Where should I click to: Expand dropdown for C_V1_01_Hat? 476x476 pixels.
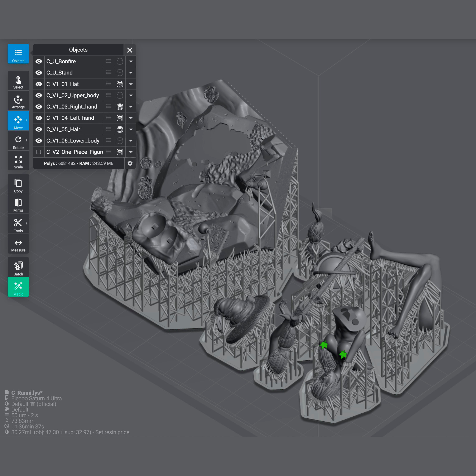pyautogui.click(x=131, y=84)
